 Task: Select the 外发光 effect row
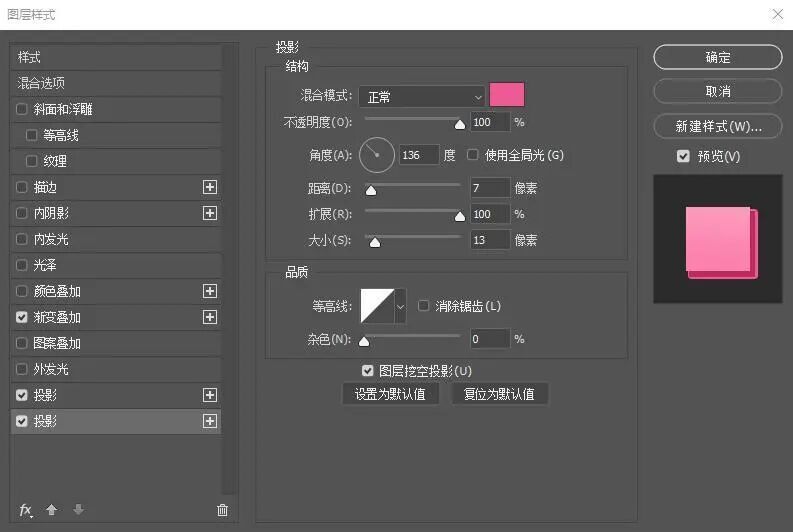(115, 369)
